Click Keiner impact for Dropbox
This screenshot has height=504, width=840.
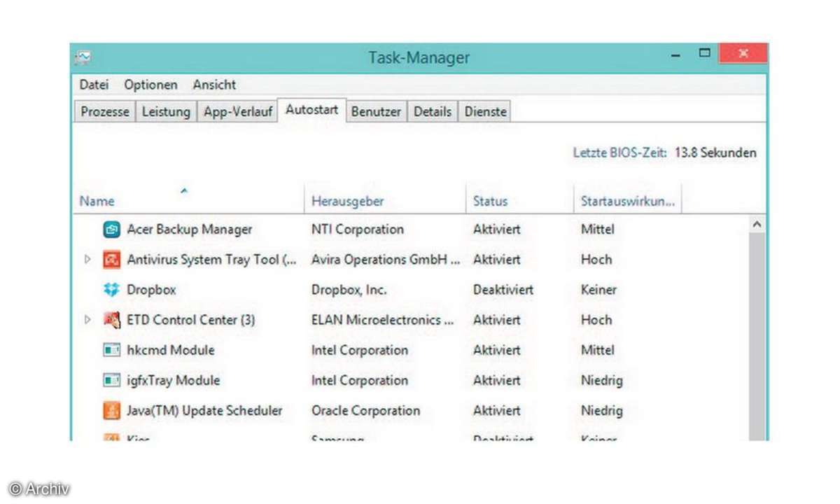[x=598, y=289]
